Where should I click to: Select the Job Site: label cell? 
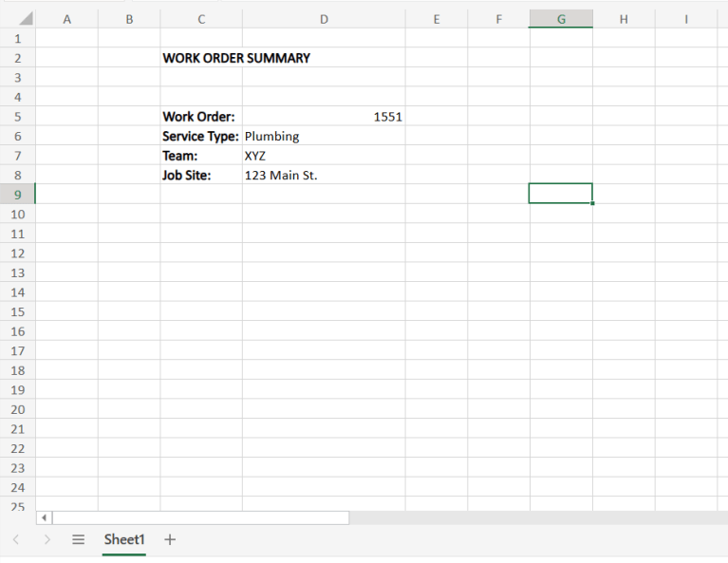click(200, 175)
